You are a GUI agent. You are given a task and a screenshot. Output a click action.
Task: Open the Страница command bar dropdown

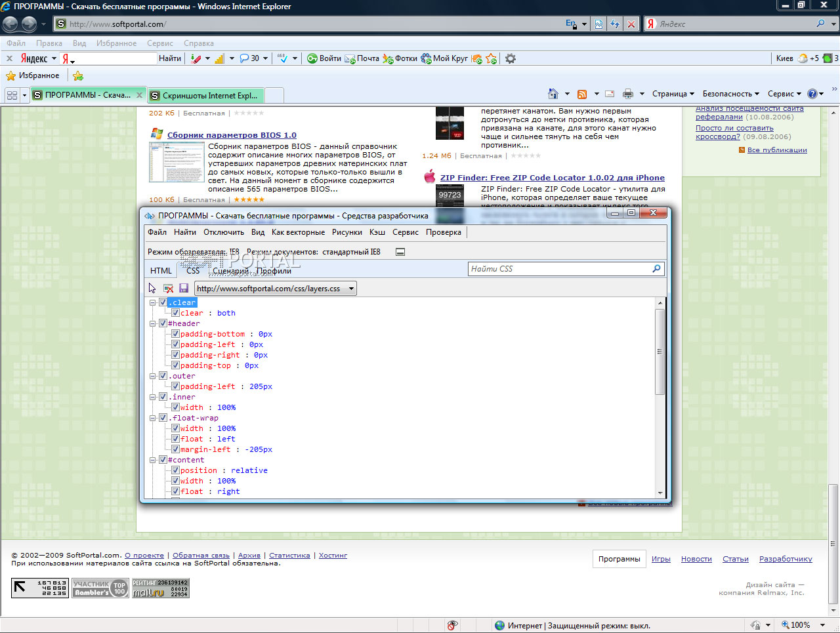673,94
